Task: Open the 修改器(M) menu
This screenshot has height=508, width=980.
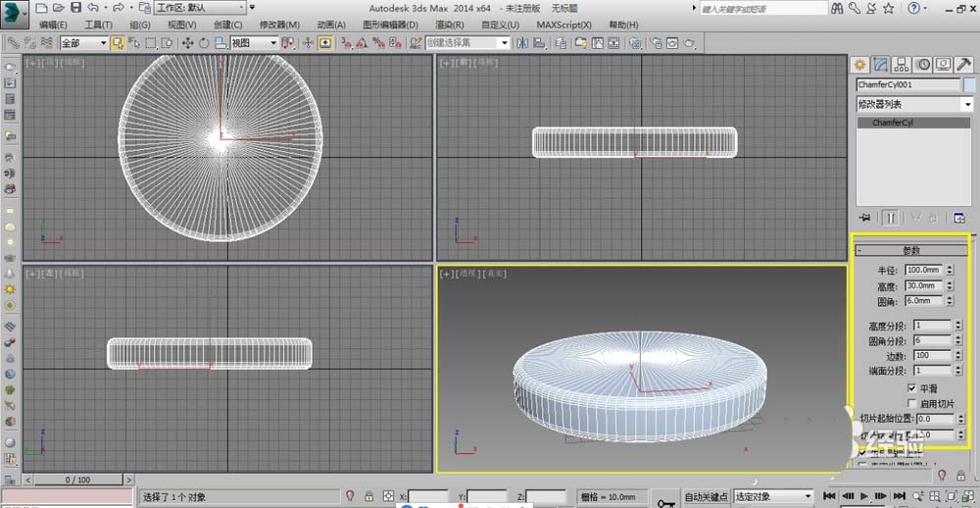Action: click(x=279, y=25)
